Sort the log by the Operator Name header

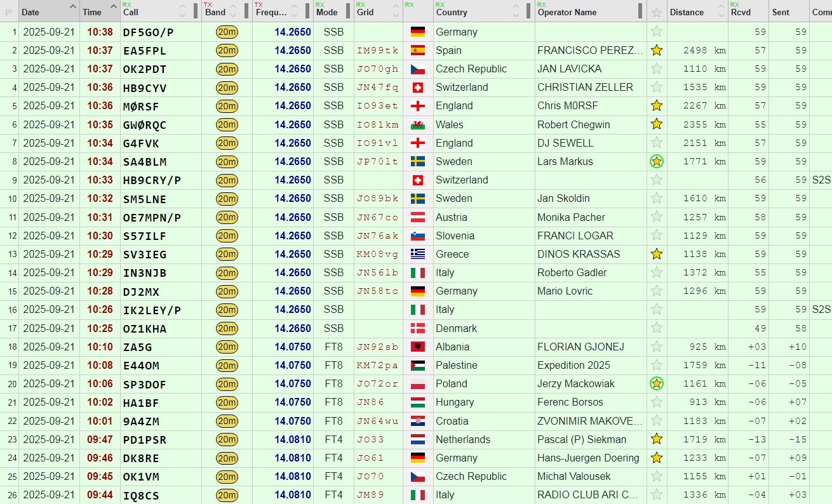pyautogui.click(x=567, y=12)
